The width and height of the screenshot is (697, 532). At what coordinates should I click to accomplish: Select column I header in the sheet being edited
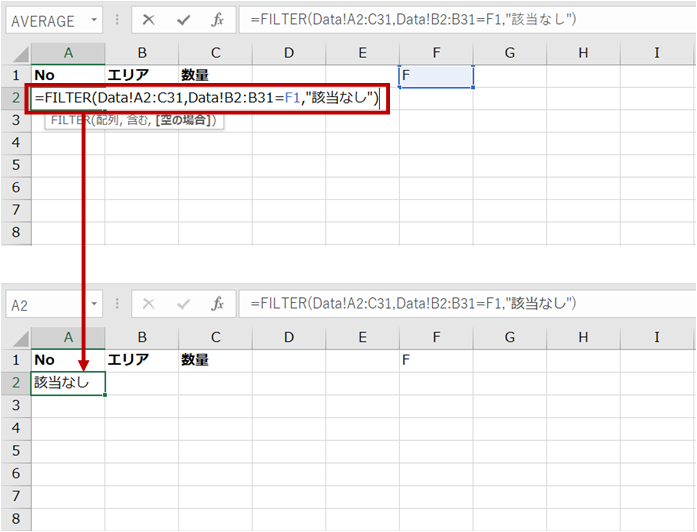656,53
